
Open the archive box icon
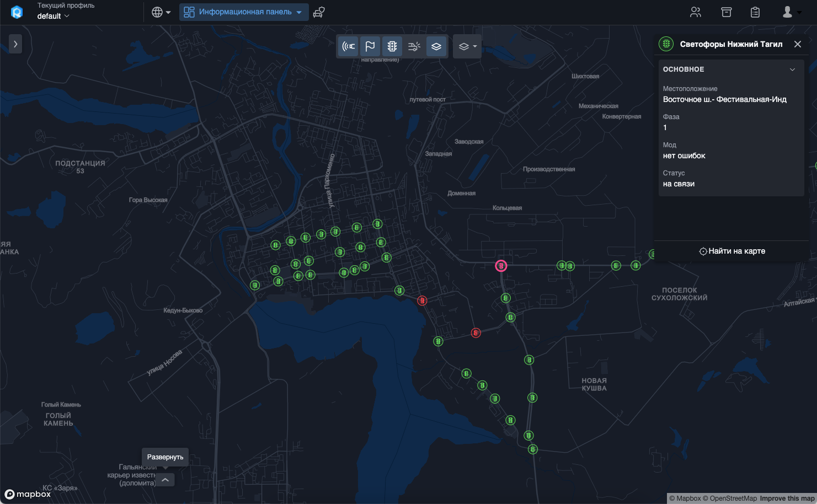coord(726,12)
